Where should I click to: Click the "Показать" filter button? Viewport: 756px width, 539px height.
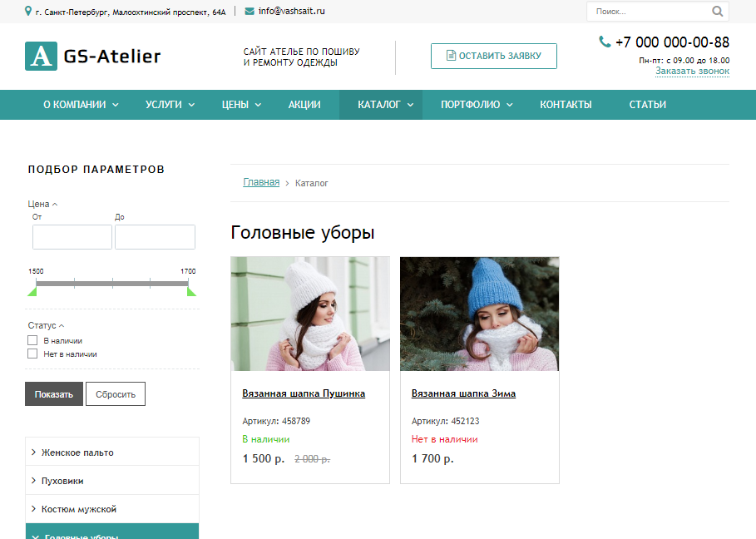click(x=54, y=394)
